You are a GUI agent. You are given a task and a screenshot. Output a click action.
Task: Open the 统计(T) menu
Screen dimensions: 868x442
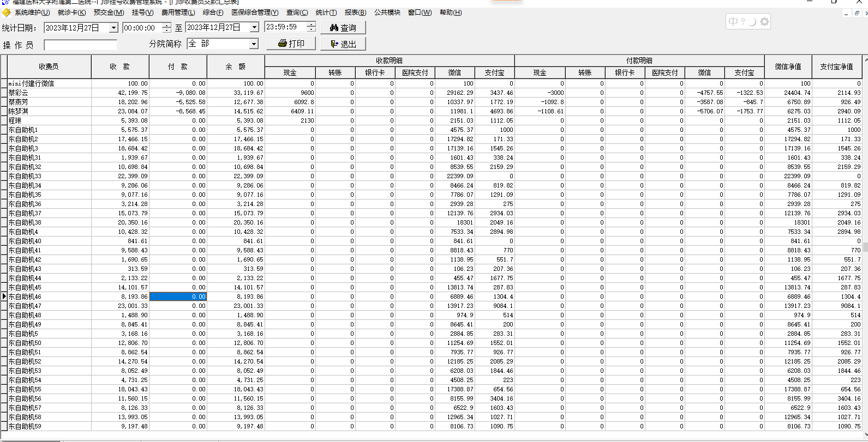click(x=326, y=13)
